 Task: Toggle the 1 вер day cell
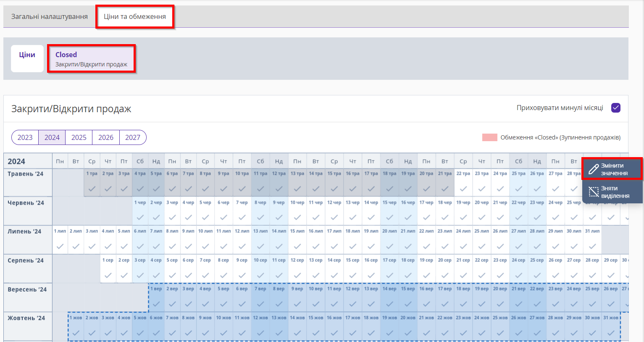[x=156, y=298]
